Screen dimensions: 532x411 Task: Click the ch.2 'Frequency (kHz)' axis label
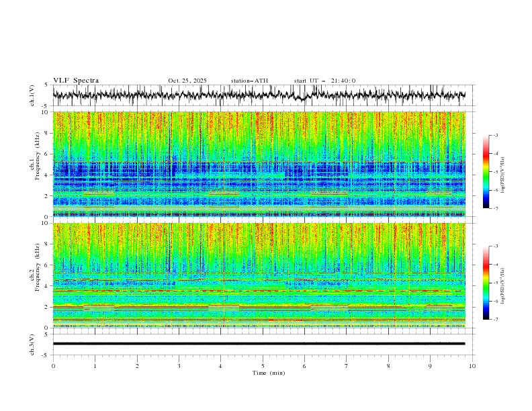click(x=37, y=267)
